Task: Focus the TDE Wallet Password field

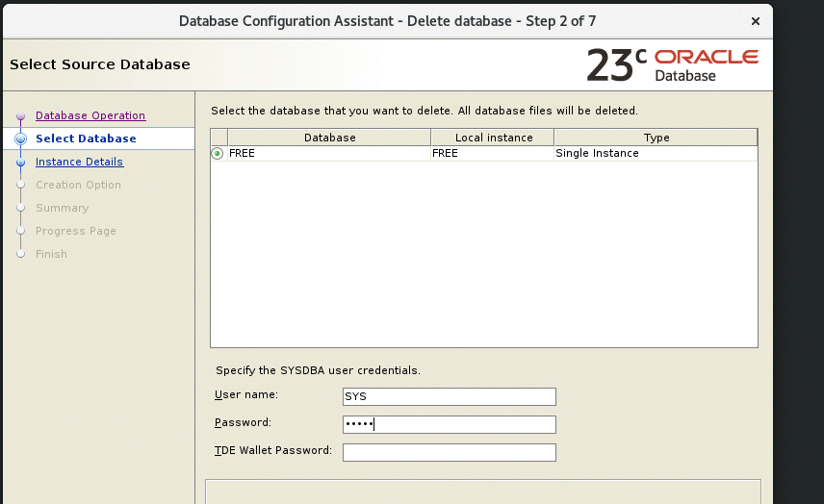Action: pyautogui.click(x=449, y=452)
